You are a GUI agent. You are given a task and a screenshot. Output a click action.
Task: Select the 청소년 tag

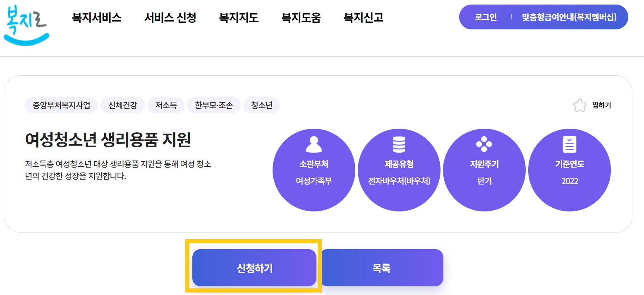pos(261,105)
